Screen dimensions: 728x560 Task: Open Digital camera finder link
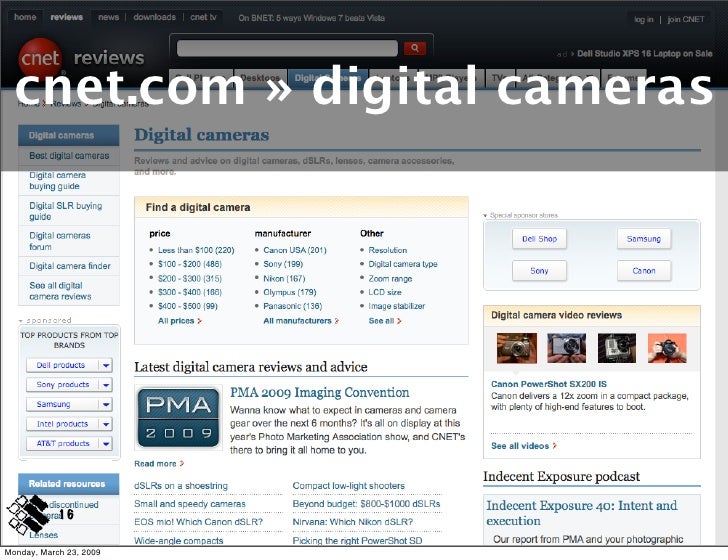pyautogui.click(x=70, y=266)
